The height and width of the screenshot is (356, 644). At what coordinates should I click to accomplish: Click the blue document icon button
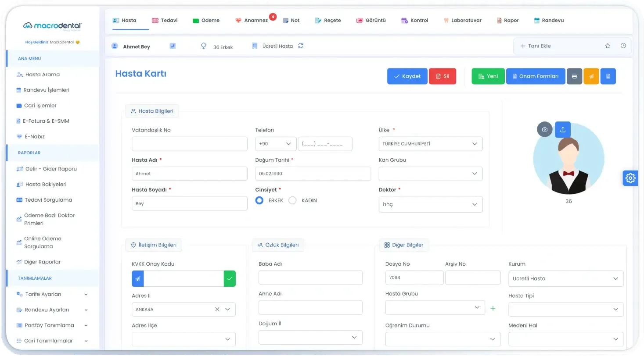pos(608,76)
